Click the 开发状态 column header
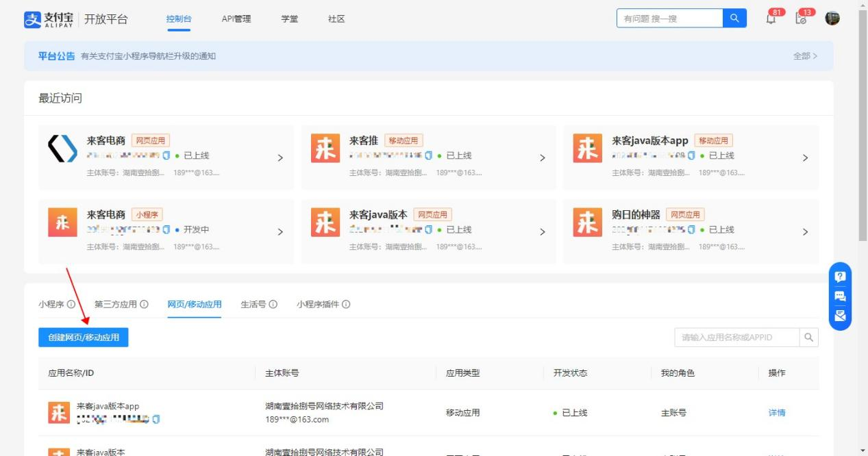 570,373
